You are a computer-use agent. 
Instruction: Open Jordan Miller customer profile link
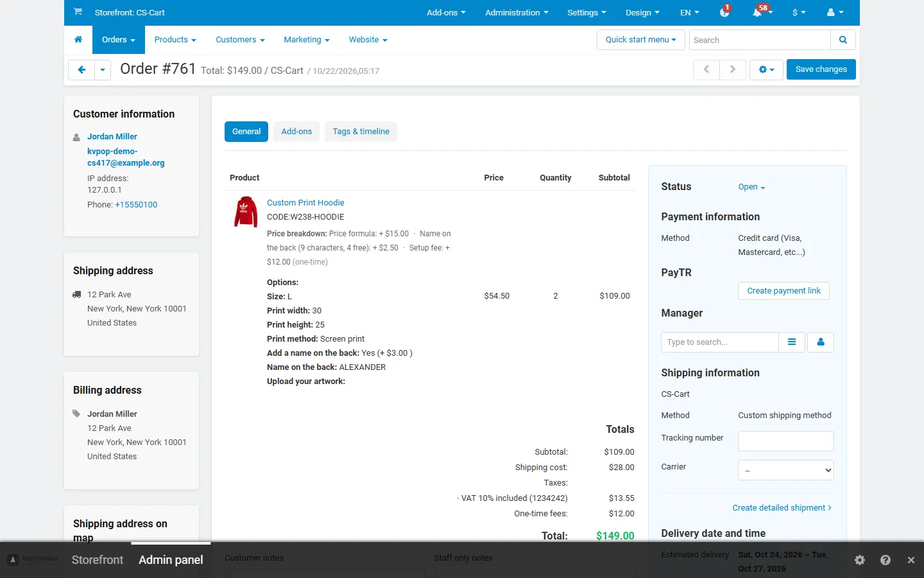(112, 137)
